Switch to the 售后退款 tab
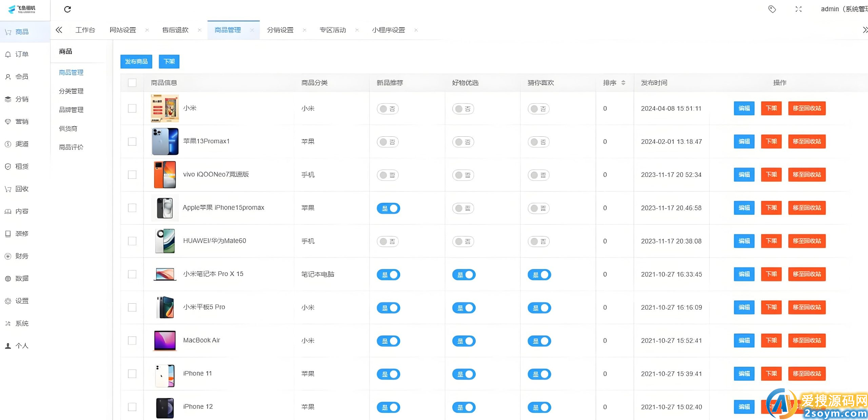The width and height of the screenshot is (868, 420). point(175,30)
